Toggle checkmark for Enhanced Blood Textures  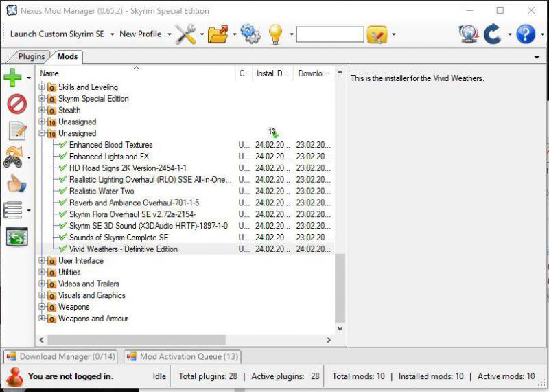coord(63,145)
